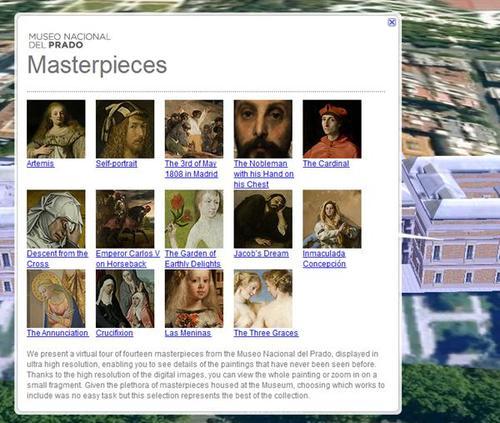Follow Emperor Carlos V on Horseback link

coord(128,259)
